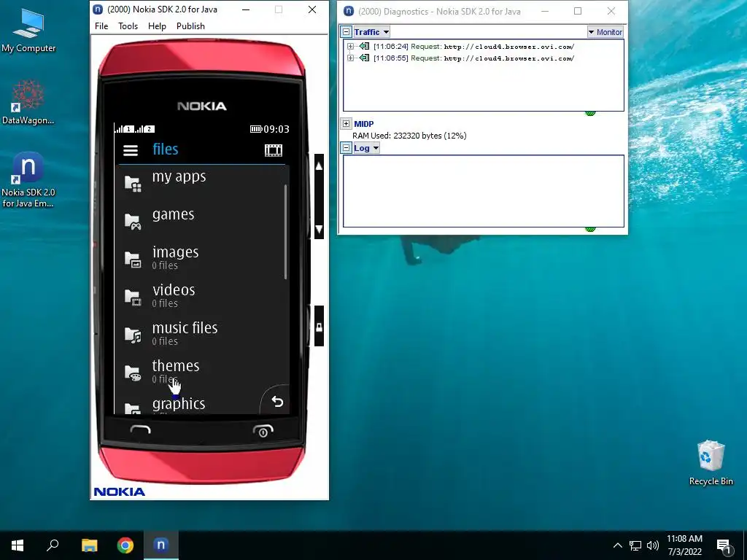This screenshot has width=747, height=560.
Task: Open the images folder icon
Action: click(133, 259)
